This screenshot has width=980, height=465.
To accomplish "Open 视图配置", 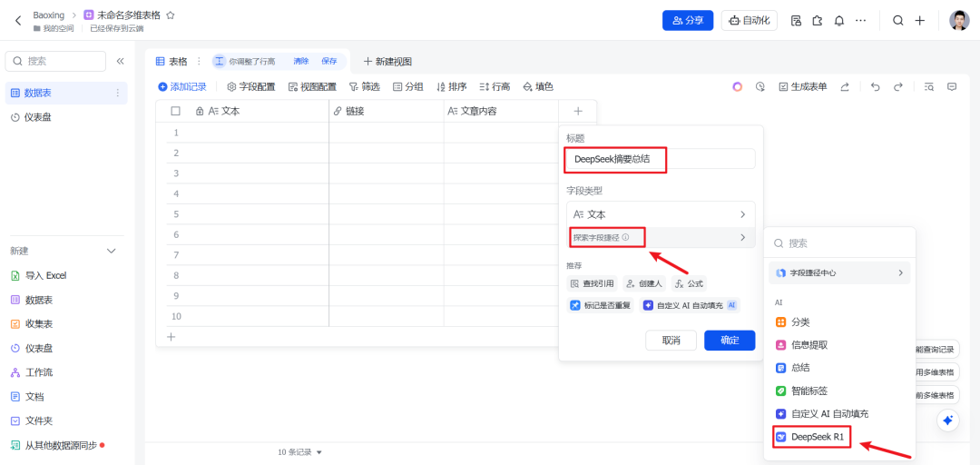I will (x=312, y=87).
